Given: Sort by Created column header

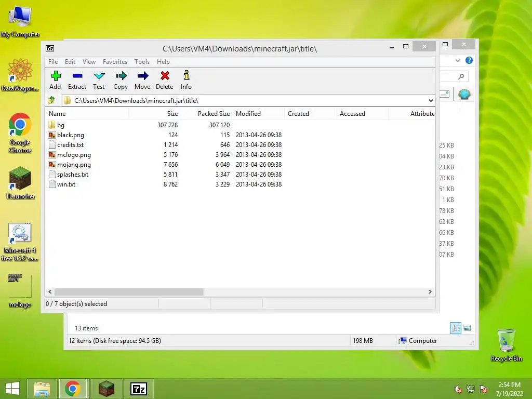Looking at the screenshot, I should (x=310, y=114).
